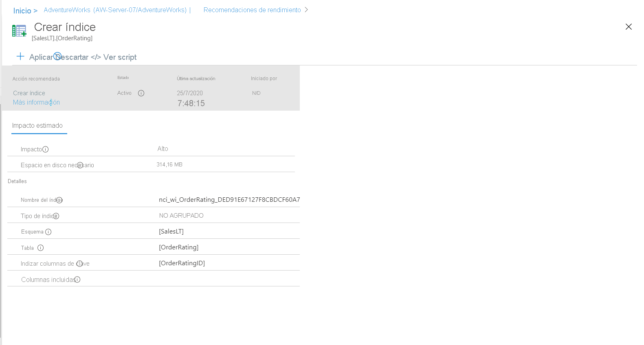
Task: Click the Crear índice table icon
Action: (x=19, y=31)
